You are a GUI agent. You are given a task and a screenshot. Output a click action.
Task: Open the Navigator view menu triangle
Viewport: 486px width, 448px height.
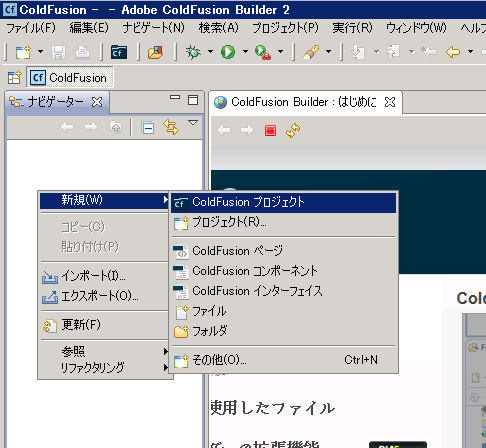pyautogui.click(x=193, y=123)
